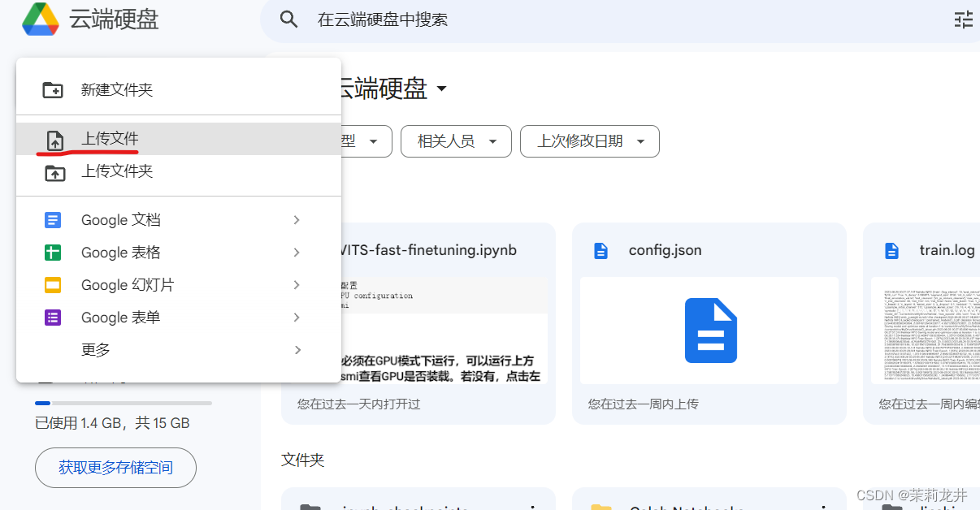Click the new folder icon
This screenshot has height=510, width=980.
53,90
